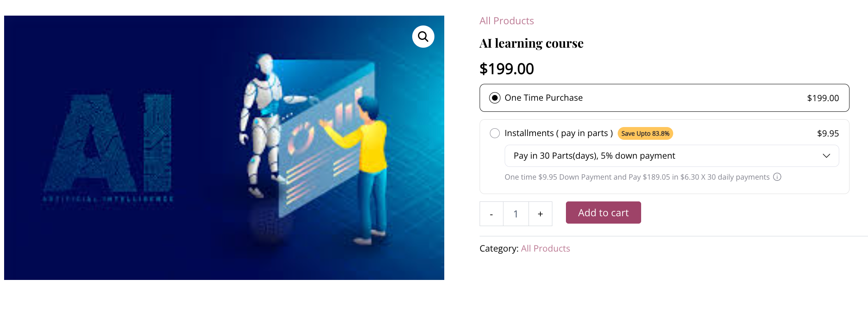The image size is (868, 312).
Task: Increase quantity with the plus button
Action: point(540,214)
